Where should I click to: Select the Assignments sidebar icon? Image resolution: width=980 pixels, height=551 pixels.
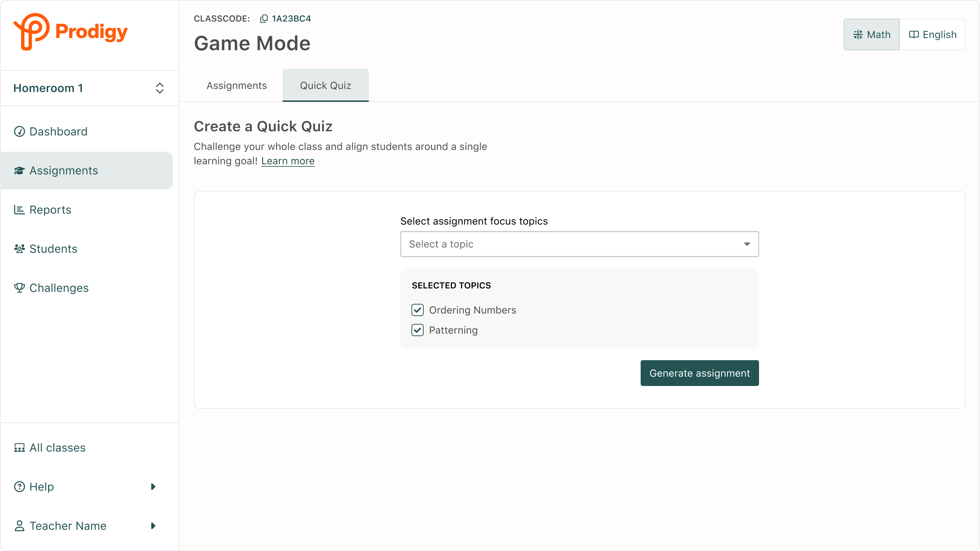19,170
